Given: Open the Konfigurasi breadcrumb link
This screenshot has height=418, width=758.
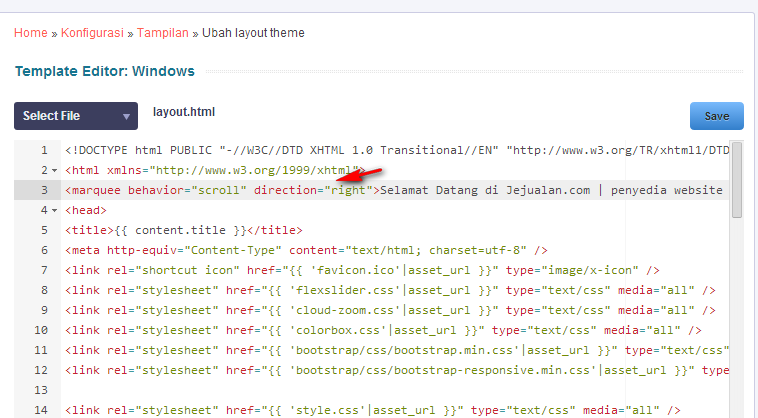Looking at the screenshot, I should (92, 33).
